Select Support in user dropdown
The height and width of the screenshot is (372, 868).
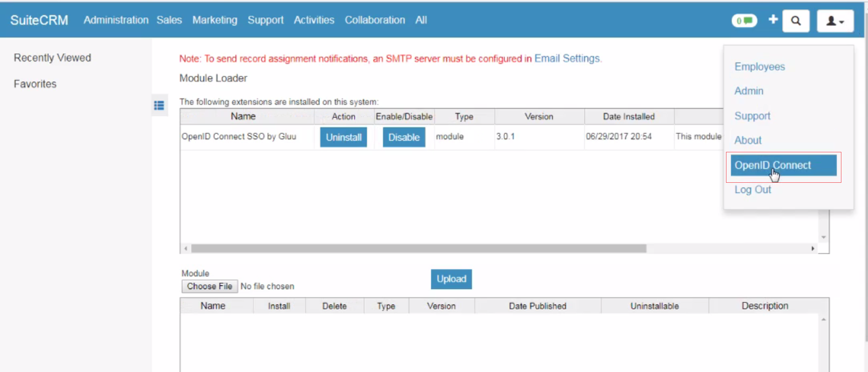(x=752, y=116)
